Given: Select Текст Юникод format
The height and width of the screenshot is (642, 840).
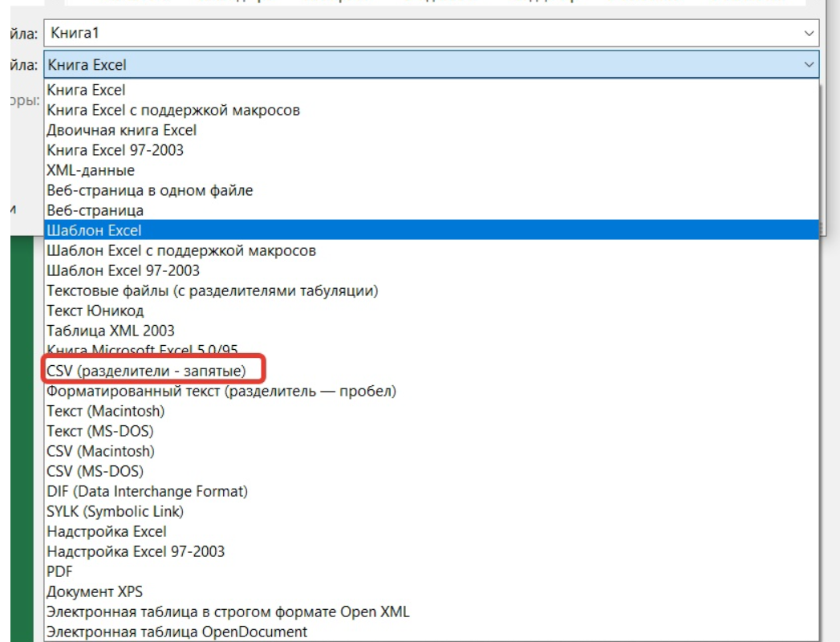Looking at the screenshot, I should 432,311.
